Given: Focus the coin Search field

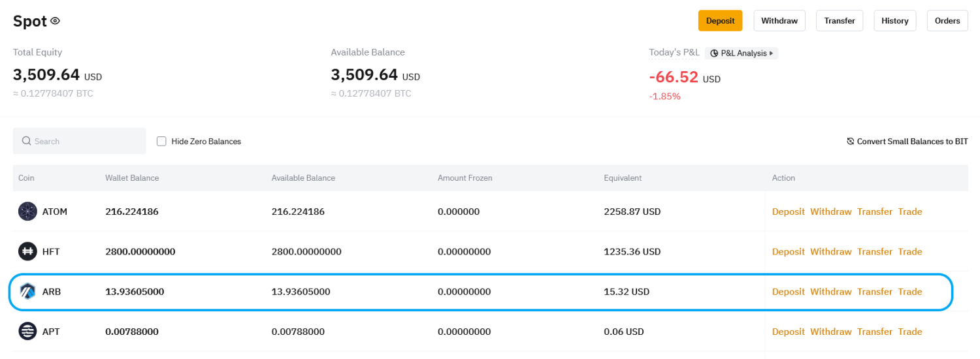Looking at the screenshot, I should point(80,141).
